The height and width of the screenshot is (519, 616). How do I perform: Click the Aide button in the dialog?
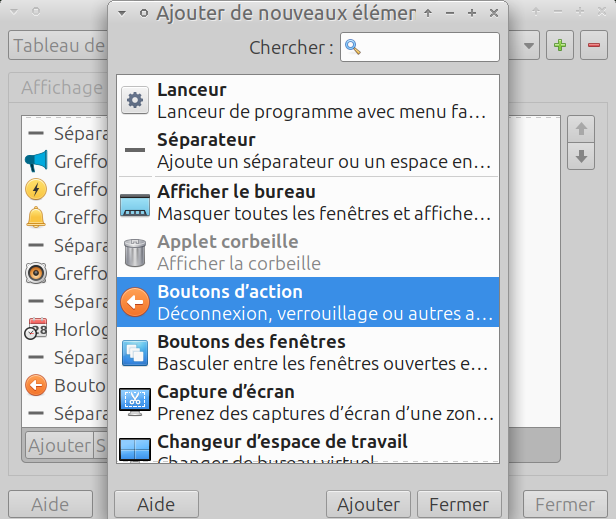click(x=155, y=504)
